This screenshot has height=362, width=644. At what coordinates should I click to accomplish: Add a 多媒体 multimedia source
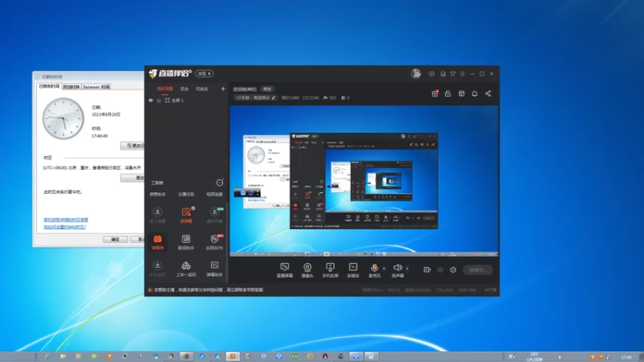pyautogui.click(x=353, y=270)
